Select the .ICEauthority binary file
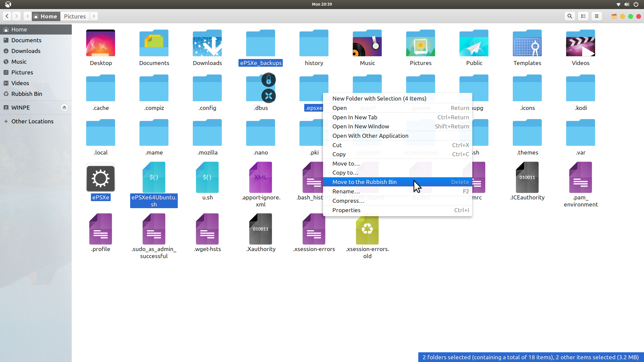This screenshot has height=362, width=644. click(x=527, y=178)
